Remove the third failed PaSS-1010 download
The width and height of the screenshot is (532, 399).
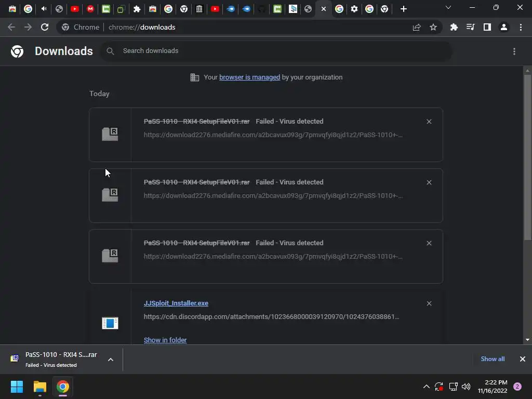(429, 243)
